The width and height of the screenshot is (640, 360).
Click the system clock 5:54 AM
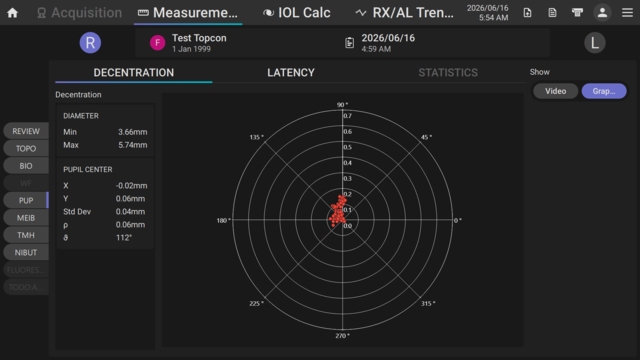pos(493,18)
